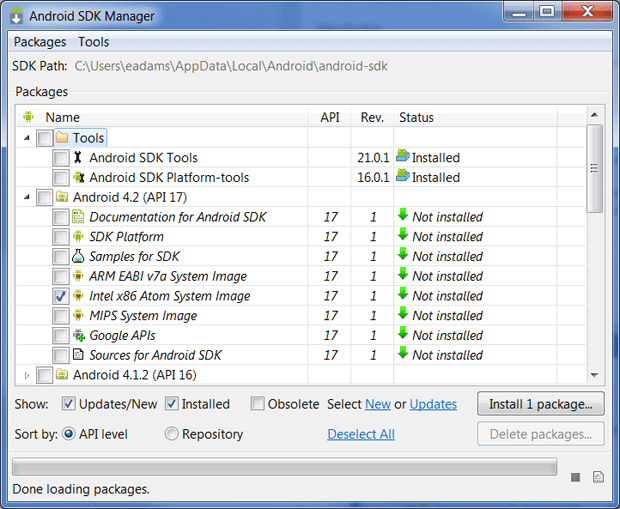Toggle the Installed show checkbox
The image size is (620, 509).
pos(172,404)
